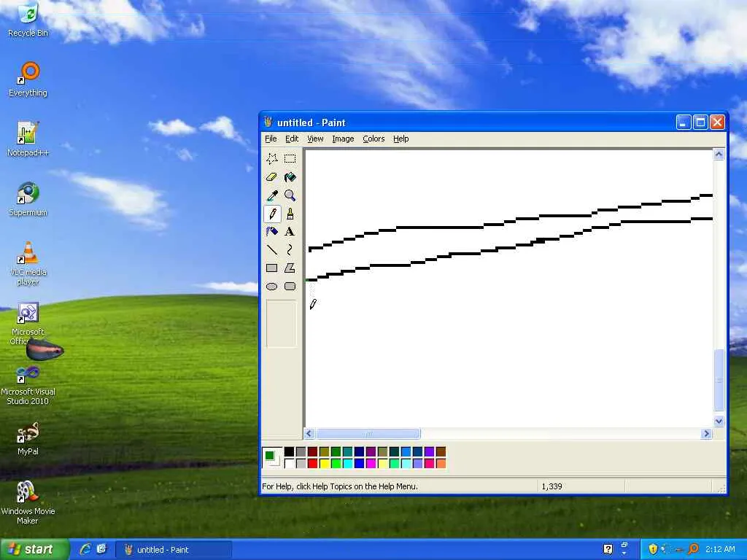
Task: Choose the Curve tool
Action: click(290, 249)
